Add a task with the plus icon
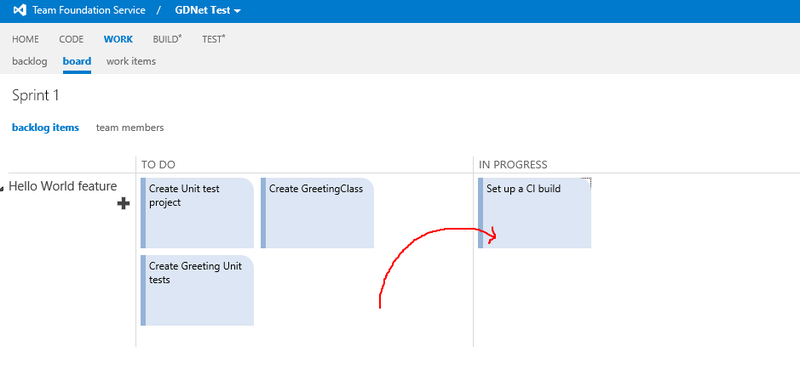 pos(123,204)
